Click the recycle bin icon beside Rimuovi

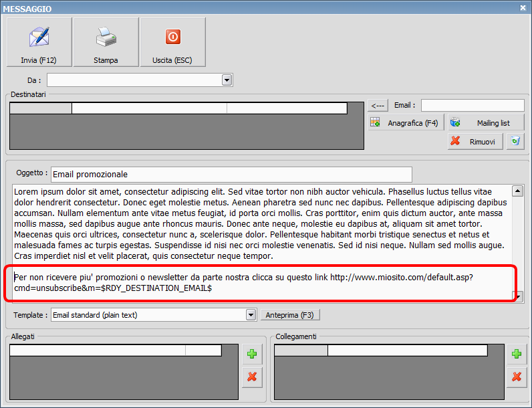(x=515, y=141)
